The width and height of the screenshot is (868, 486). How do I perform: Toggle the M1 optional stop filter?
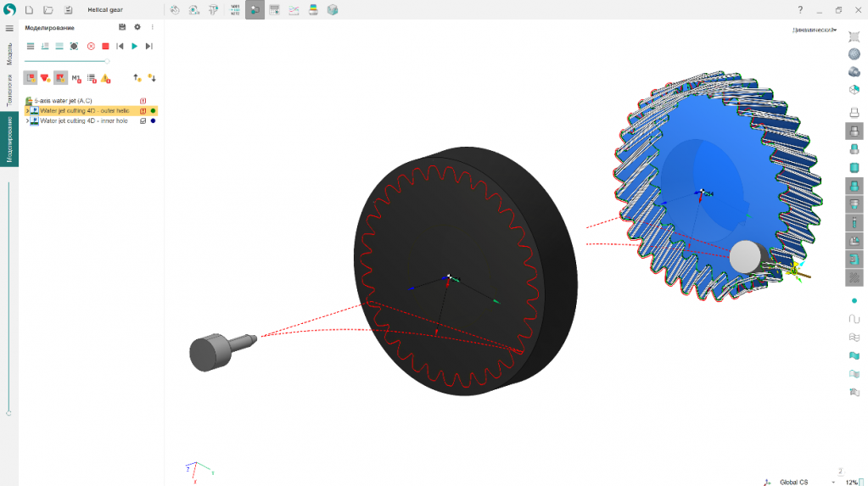[x=76, y=78]
